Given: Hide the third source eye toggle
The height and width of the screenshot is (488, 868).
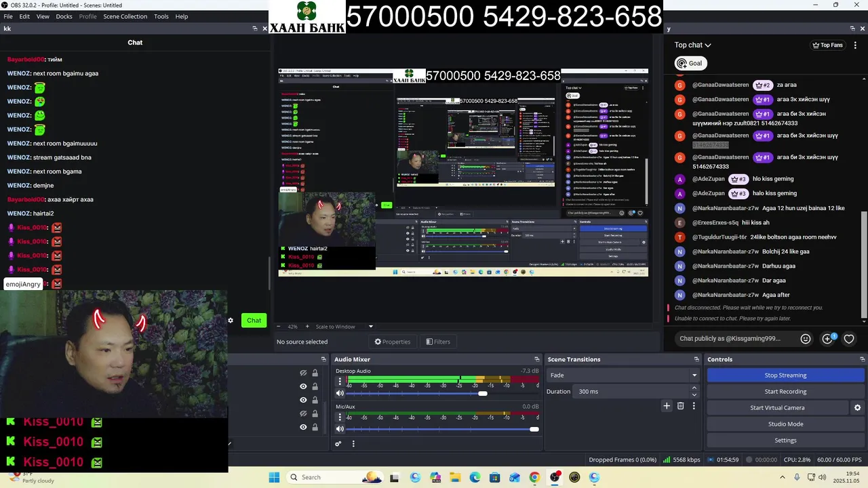Looking at the screenshot, I should pos(303,400).
